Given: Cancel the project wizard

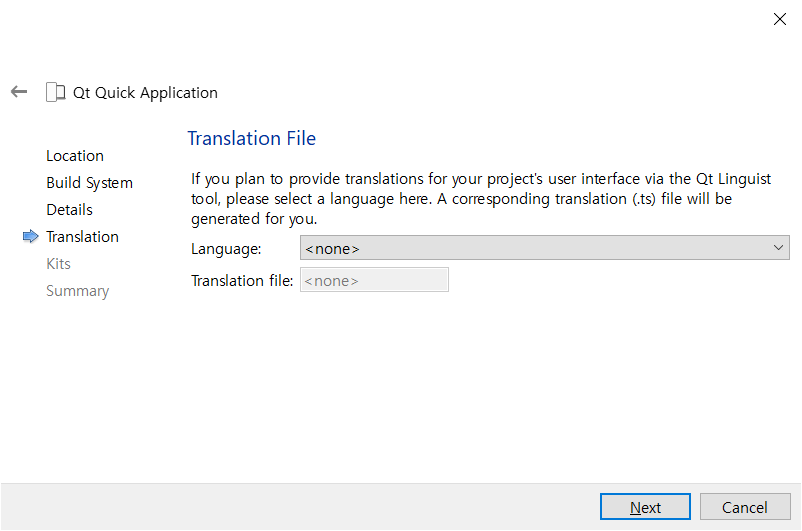Looking at the screenshot, I should tap(745, 507).
